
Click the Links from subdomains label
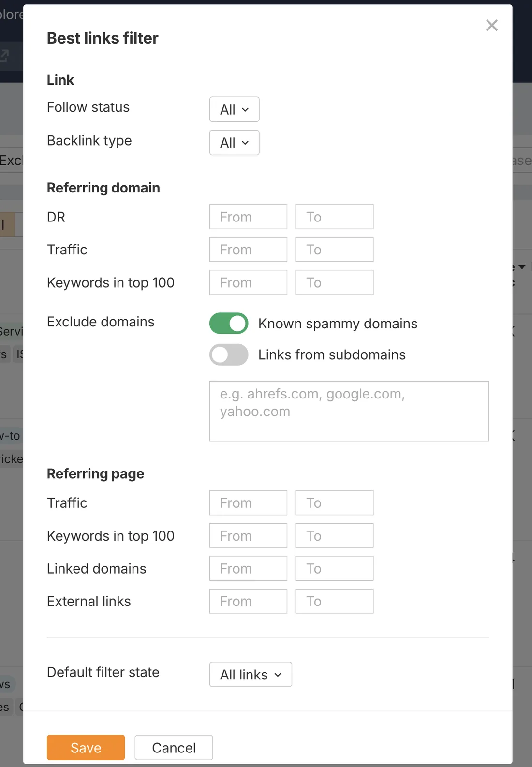coord(332,355)
